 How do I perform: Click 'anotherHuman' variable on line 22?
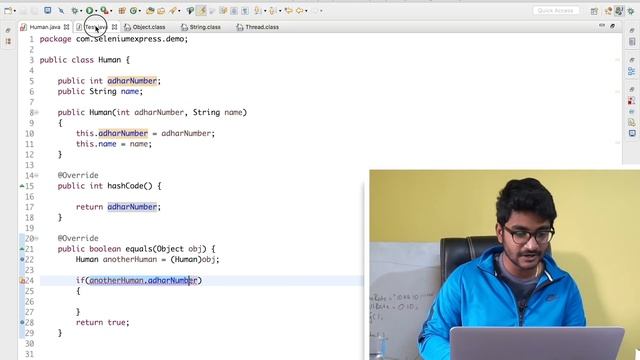[x=130, y=260]
